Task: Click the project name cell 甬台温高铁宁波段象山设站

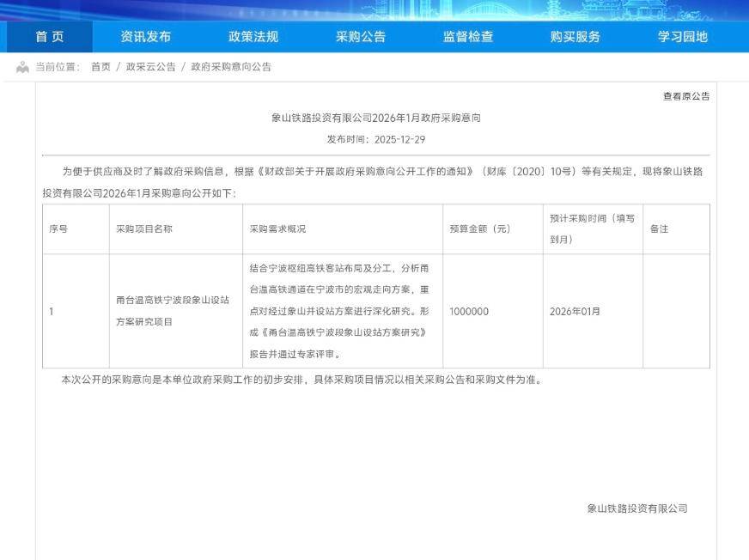Action: (x=173, y=311)
